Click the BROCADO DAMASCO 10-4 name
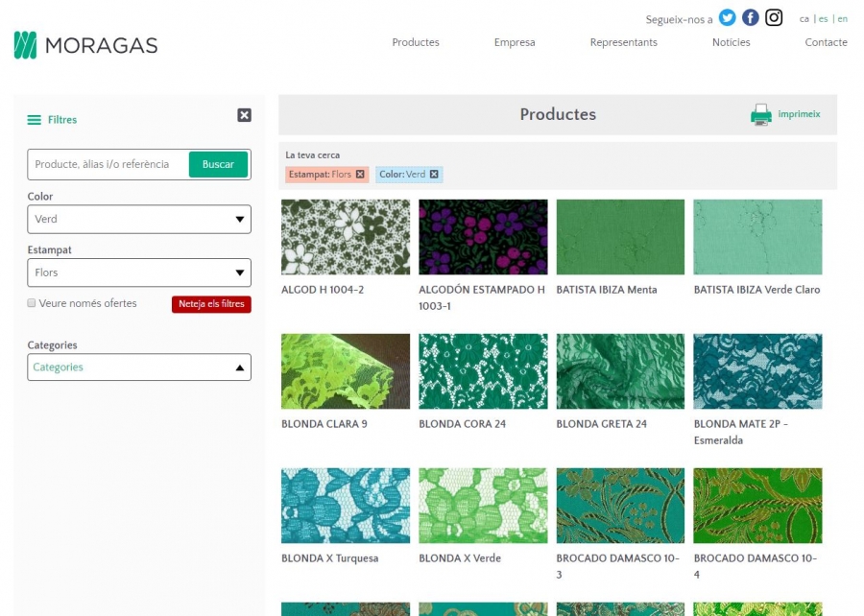Image resolution: width=864 pixels, height=616 pixels. (756, 566)
